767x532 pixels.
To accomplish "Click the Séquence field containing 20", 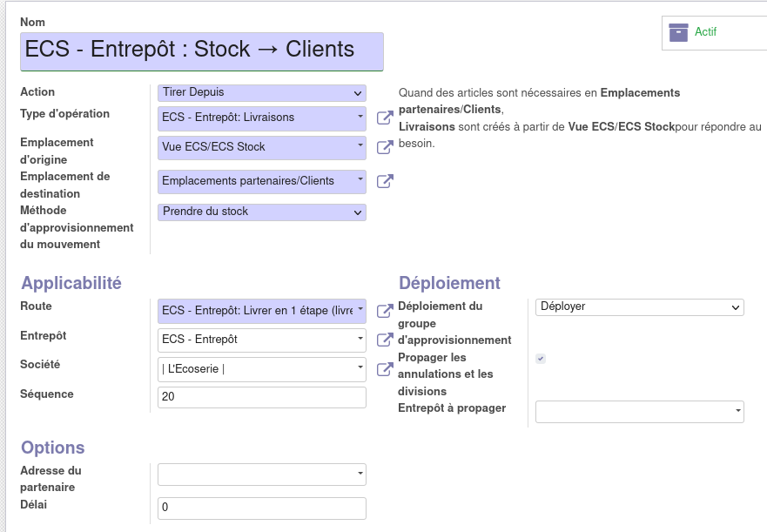I will [261, 397].
